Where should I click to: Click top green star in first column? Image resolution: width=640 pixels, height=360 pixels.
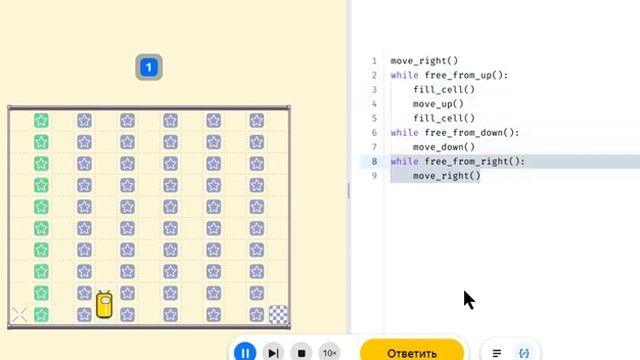(41, 120)
